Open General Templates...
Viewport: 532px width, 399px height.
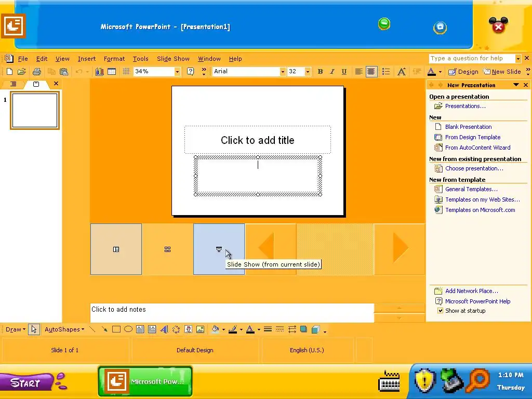click(x=471, y=189)
